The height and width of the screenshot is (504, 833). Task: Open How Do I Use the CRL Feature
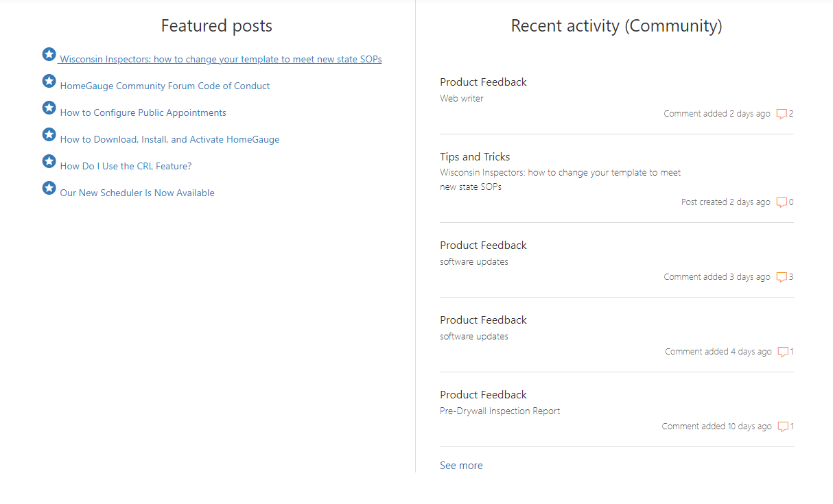(126, 166)
